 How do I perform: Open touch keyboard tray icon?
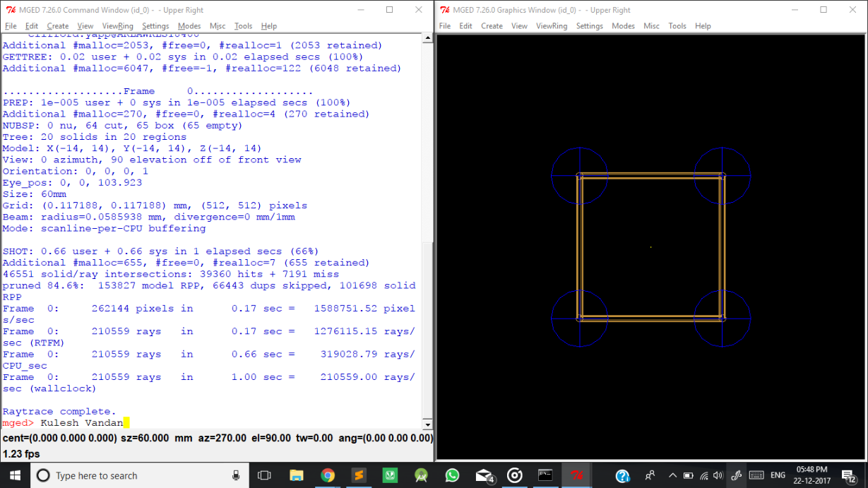(756, 475)
